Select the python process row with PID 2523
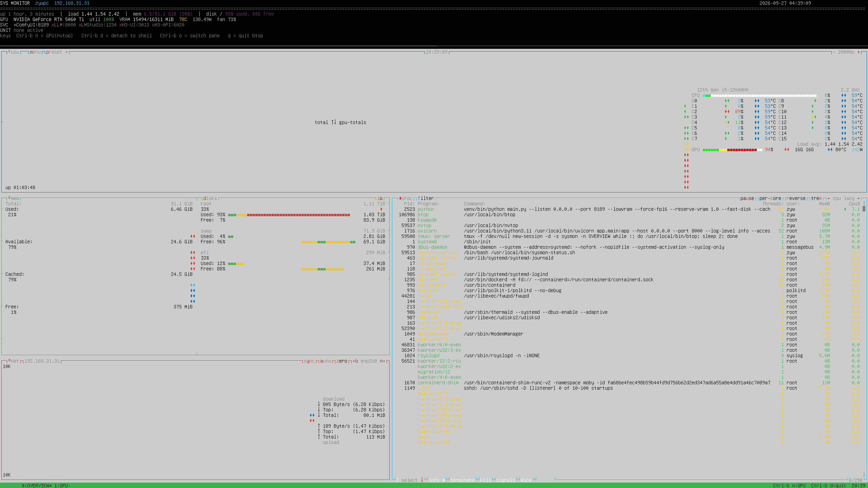The height and width of the screenshot is (488, 868). point(628,209)
